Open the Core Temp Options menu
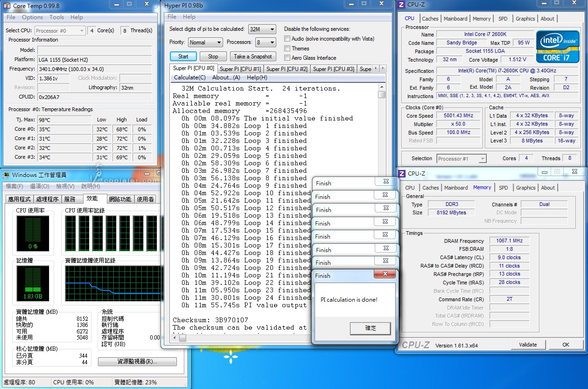 coord(32,17)
